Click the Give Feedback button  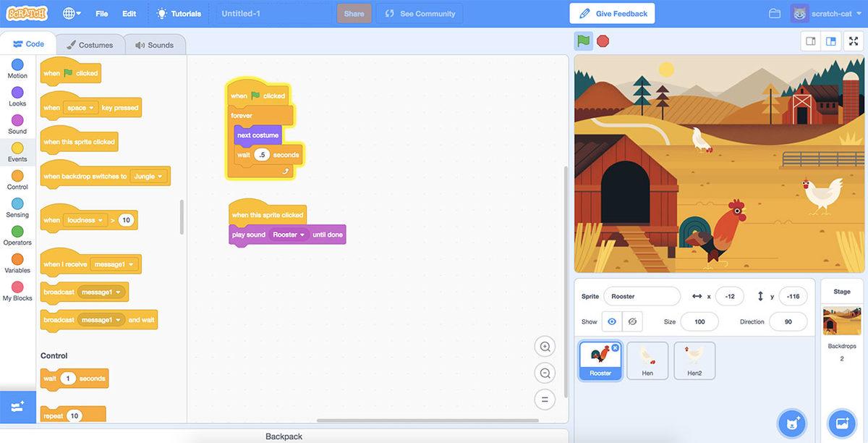pos(612,14)
